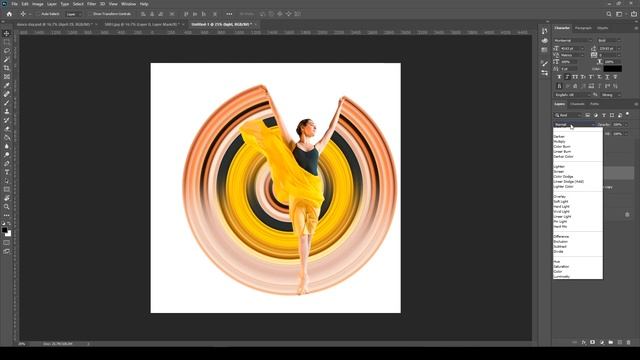The image size is (640, 360).
Task: Switch to the Paragraph tab
Action: [583, 28]
